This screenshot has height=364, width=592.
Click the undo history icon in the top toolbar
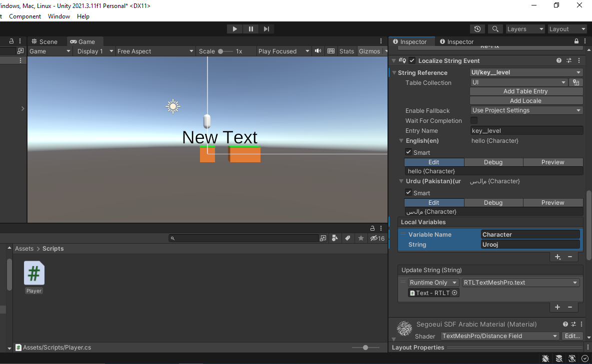click(477, 28)
